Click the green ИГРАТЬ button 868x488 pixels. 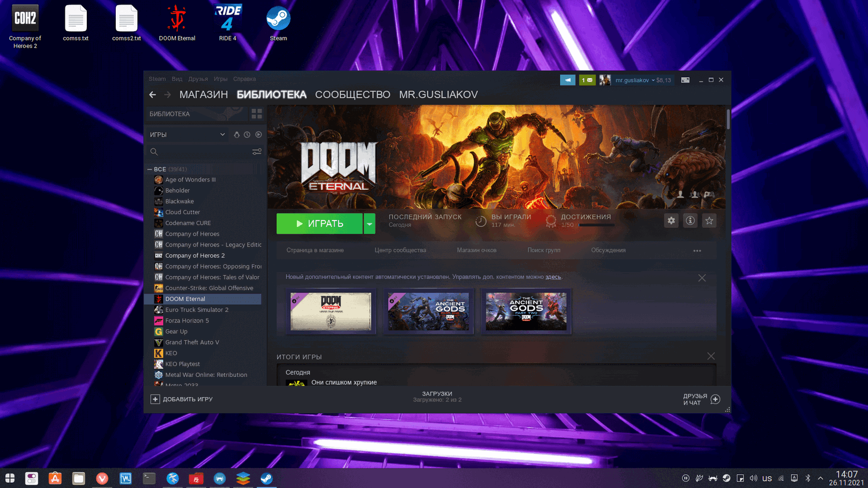(319, 223)
